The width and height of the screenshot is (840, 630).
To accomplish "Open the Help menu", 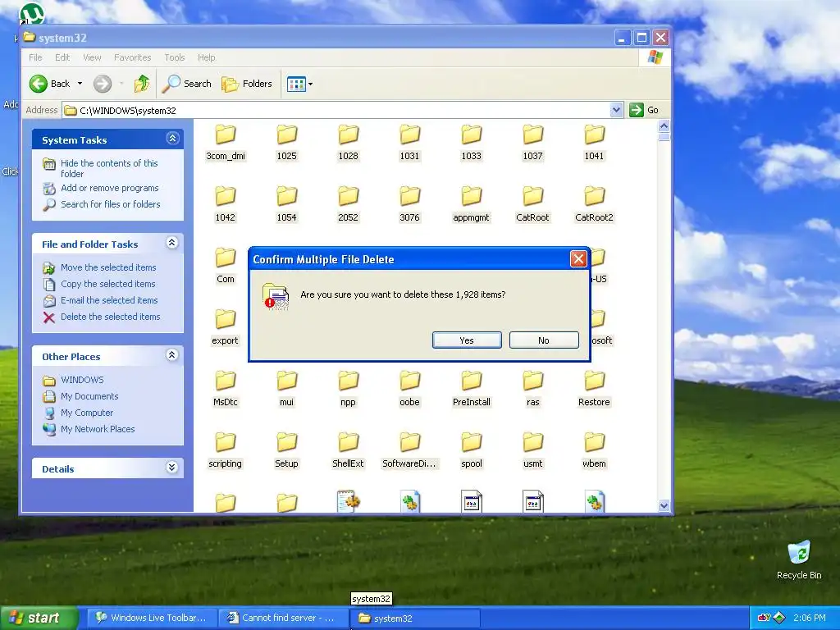I will [x=206, y=57].
